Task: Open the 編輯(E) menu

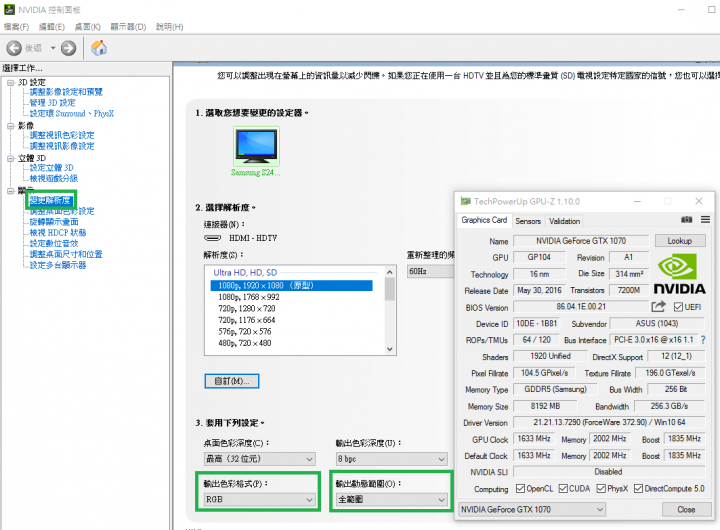Action: point(52,27)
